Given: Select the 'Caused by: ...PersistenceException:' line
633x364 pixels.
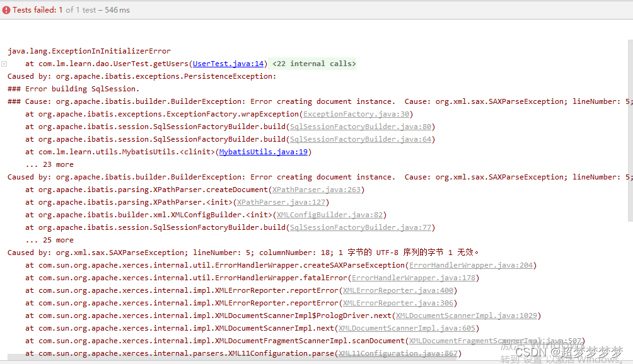Looking at the screenshot, I should [x=142, y=76].
